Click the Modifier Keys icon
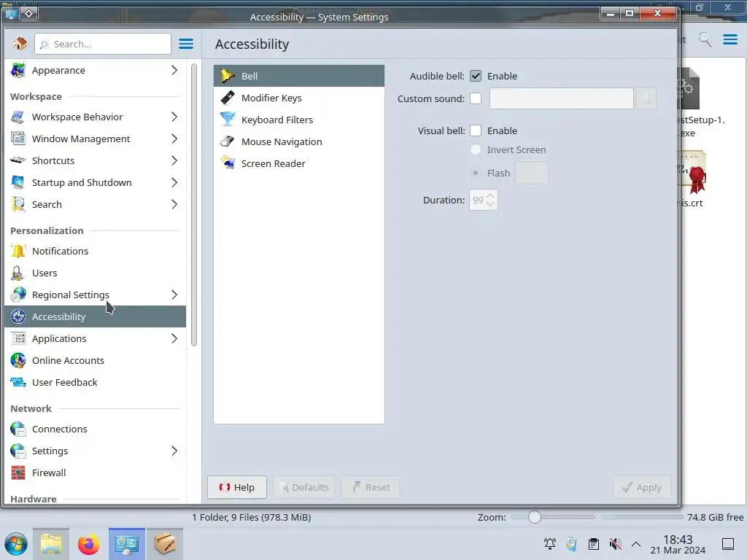The width and height of the screenshot is (747, 560). (228, 98)
